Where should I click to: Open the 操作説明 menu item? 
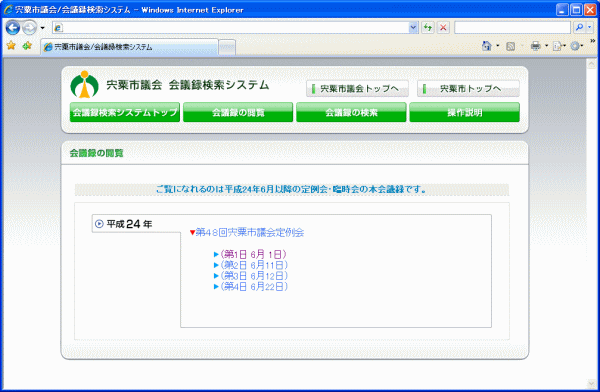465,112
